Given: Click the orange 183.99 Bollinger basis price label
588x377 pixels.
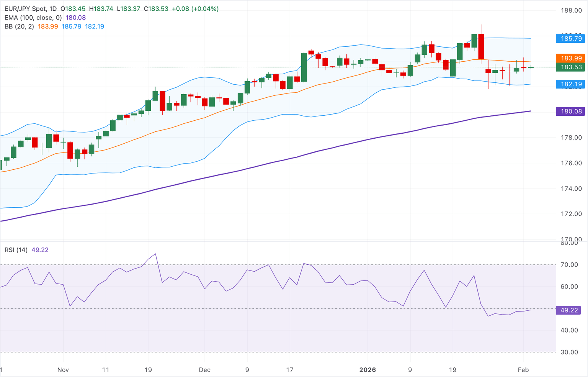Looking at the screenshot, I should [570, 58].
